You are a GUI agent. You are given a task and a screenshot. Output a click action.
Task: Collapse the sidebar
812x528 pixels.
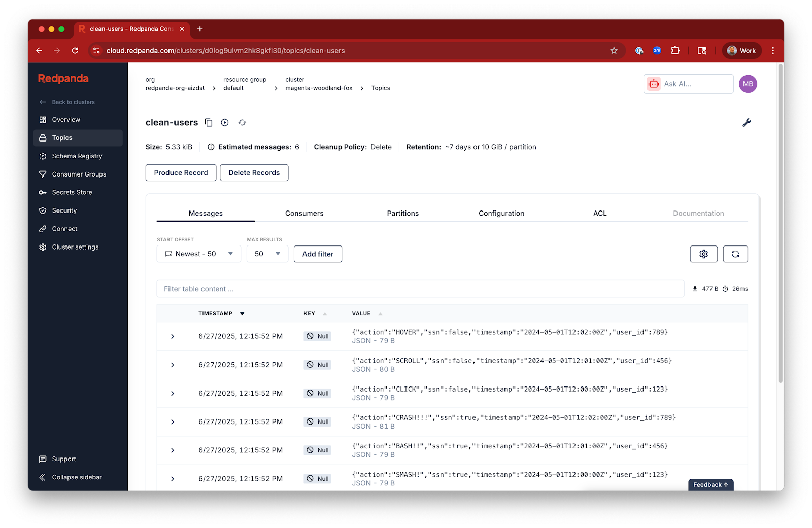78,477
